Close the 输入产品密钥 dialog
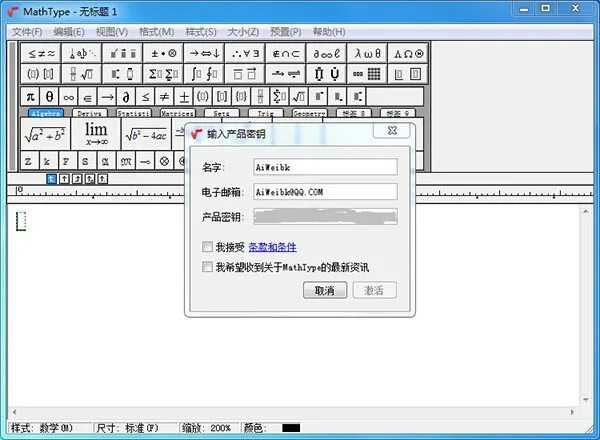600x440 pixels. pyautogui.click(x=392, y=130)
